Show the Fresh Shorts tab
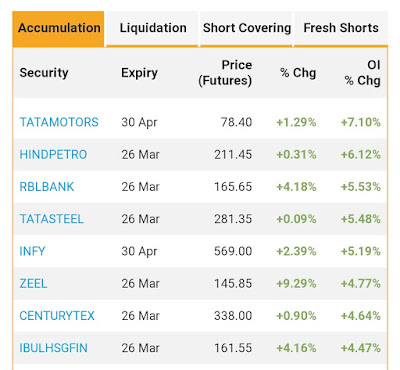 point(341,29)
